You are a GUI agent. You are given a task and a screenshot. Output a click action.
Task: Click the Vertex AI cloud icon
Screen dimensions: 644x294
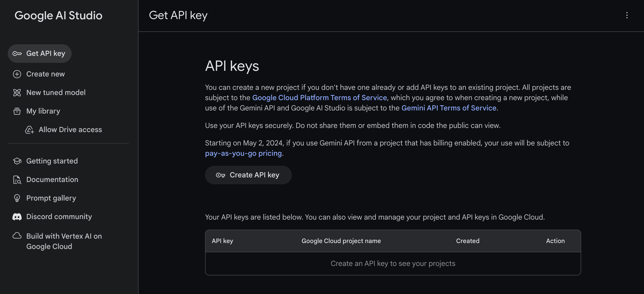17,236
